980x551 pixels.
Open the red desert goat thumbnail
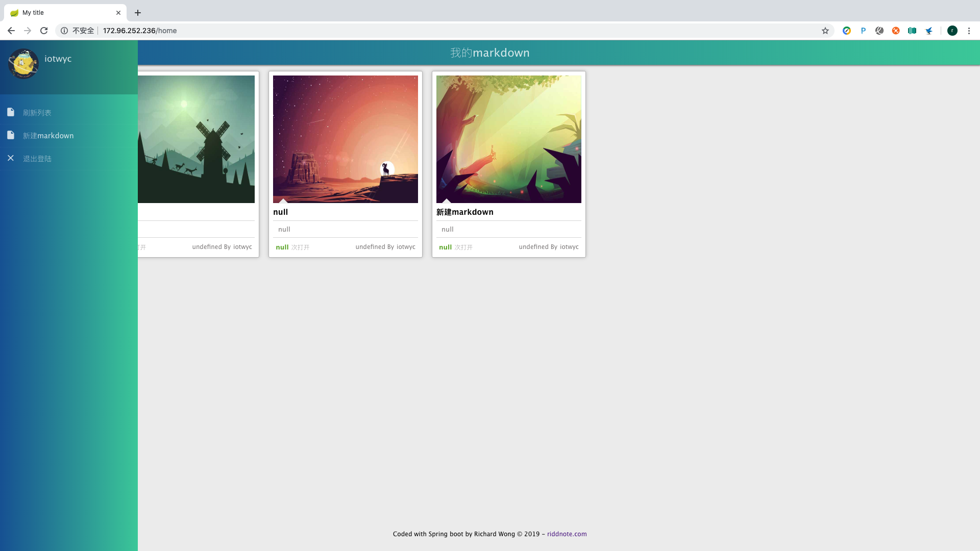[x=346, y=139]
